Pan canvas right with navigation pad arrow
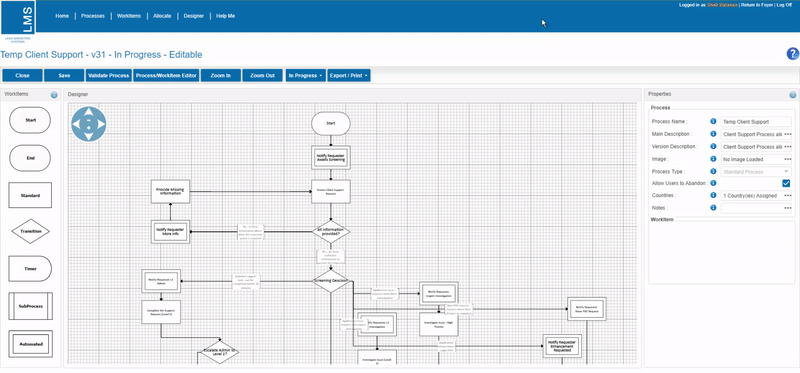This screenshot has height=373, width=800. pos(101,124)
